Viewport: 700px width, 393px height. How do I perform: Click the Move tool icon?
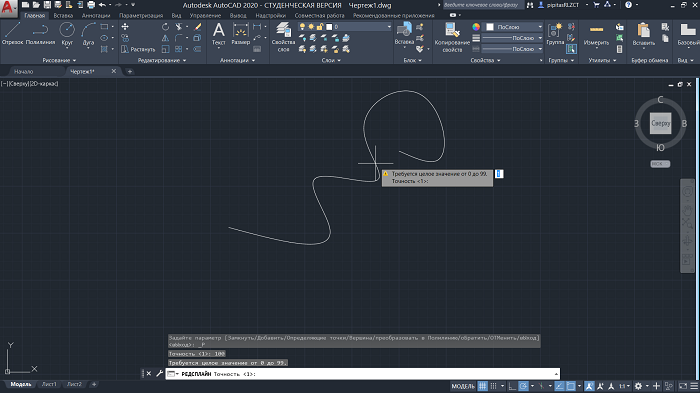[125, 27]
